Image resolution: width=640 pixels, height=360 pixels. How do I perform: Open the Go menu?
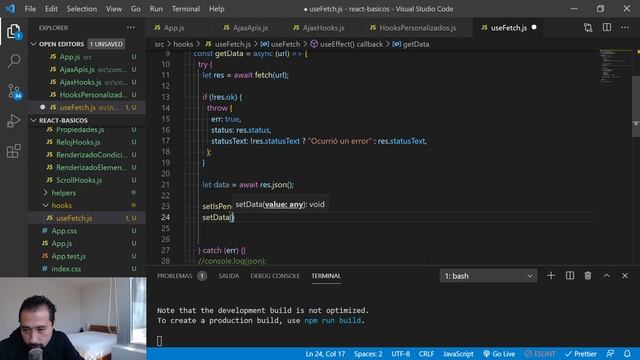[136, 9]
